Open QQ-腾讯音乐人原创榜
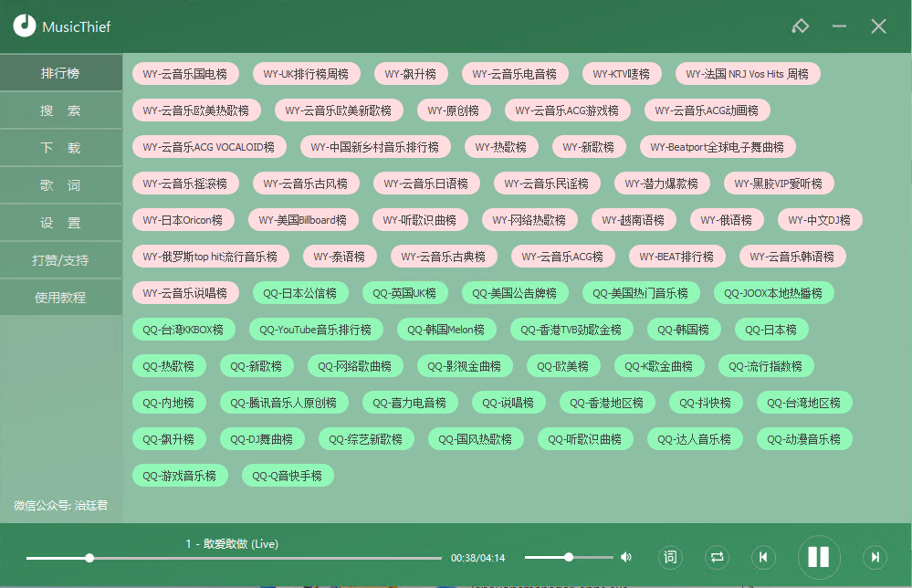This screenshot has width=912, height=588. click(x=284, y=403)
